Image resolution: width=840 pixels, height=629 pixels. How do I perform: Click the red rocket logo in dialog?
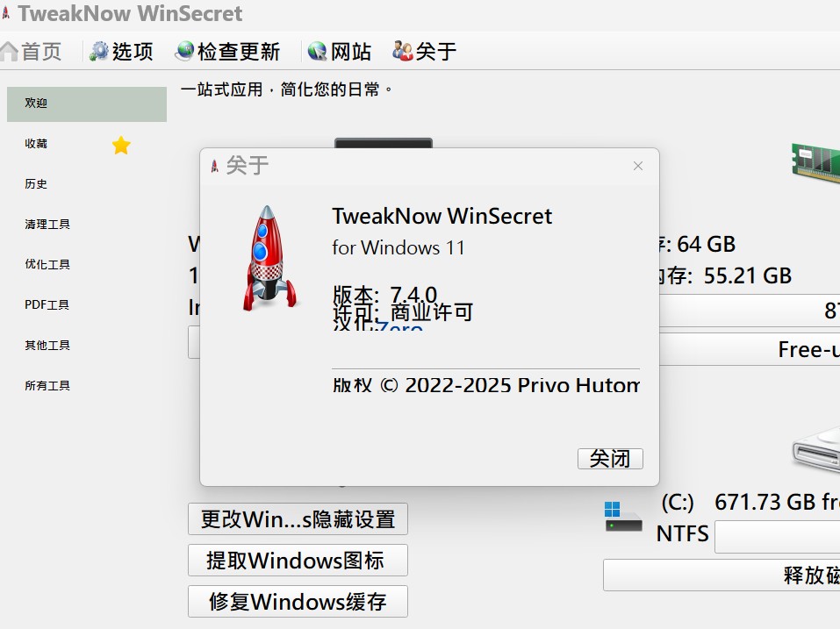pos(267,257)
